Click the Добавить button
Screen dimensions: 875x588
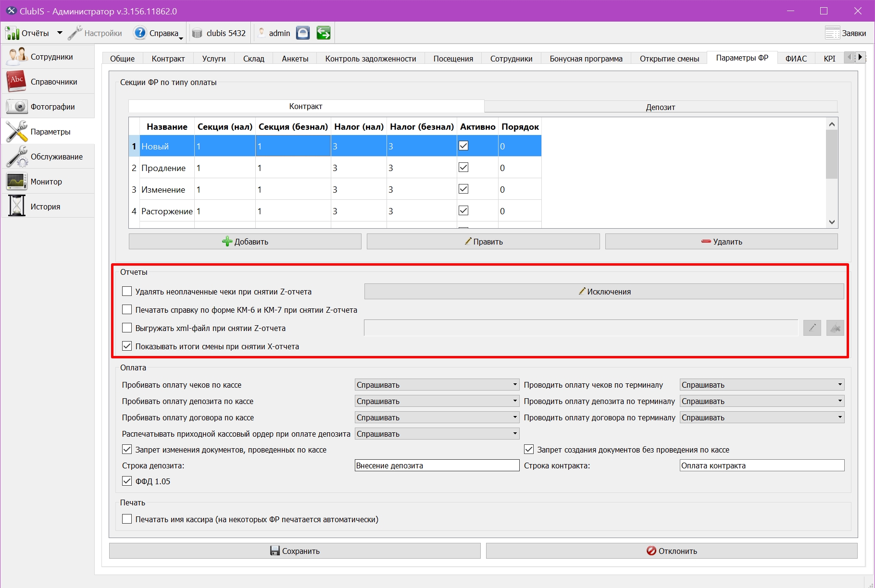(x=245, y=241)
